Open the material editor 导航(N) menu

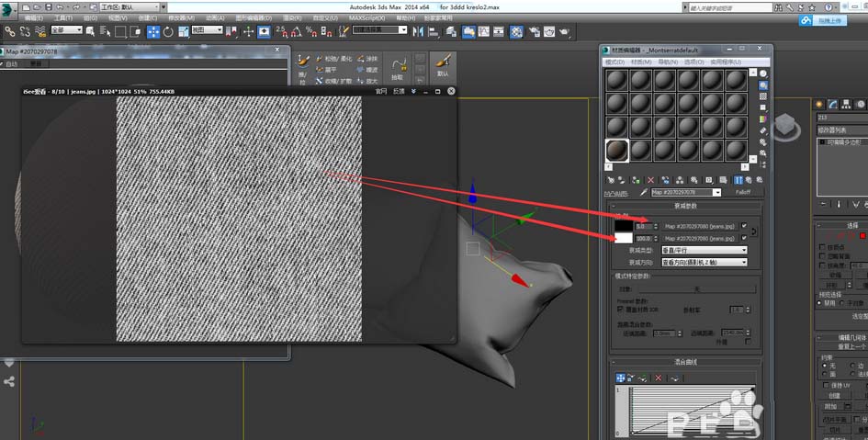coord(668,62)
